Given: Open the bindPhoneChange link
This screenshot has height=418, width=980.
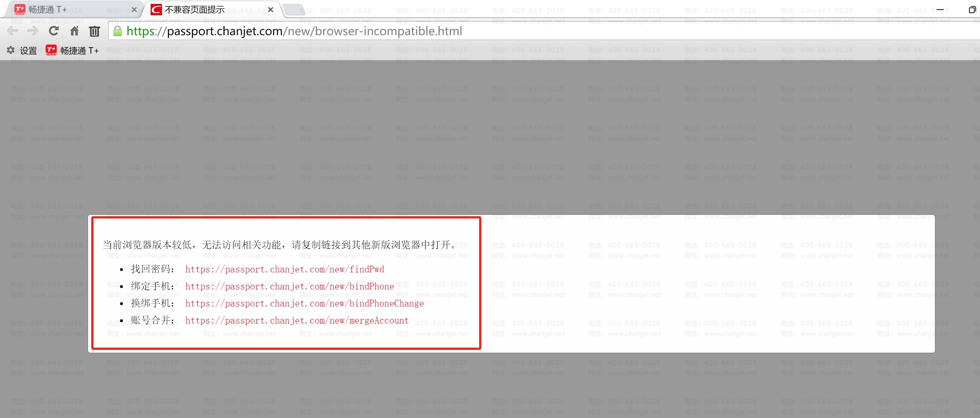Looking at the screenshot, I should (x=304, y=304).
